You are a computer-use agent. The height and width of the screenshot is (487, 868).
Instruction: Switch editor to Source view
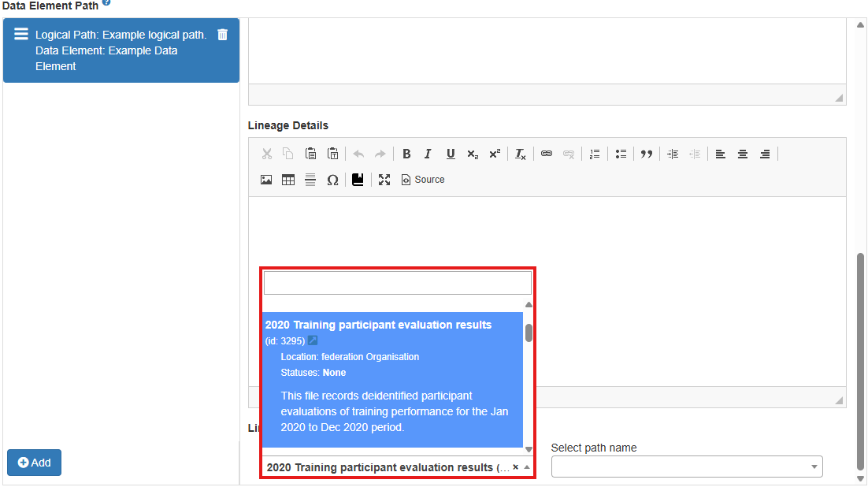[423, 180]
